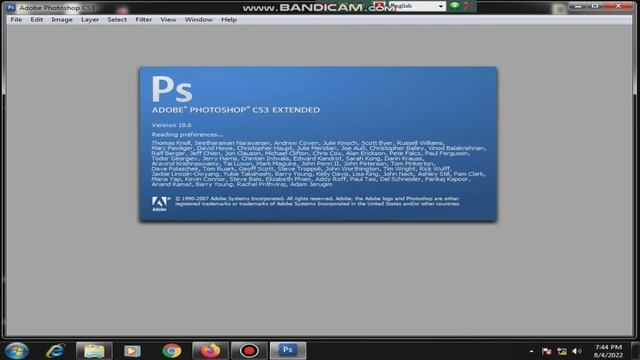Show hidden system tray icons

(x=531, y=351)
